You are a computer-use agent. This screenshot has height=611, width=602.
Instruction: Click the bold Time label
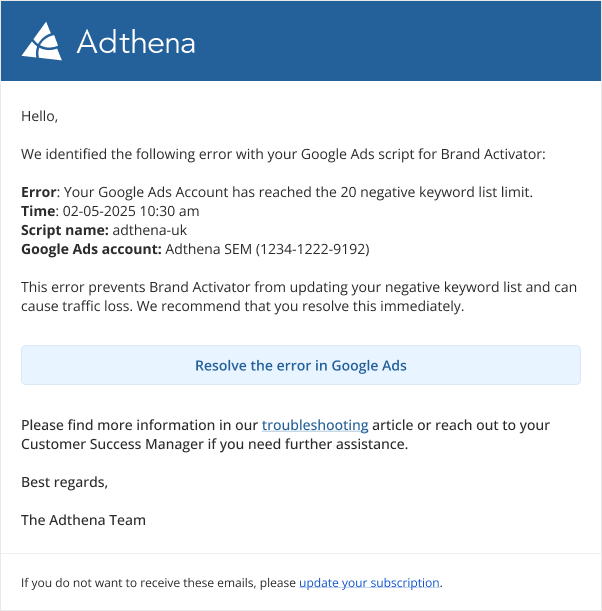click(38, 211)
